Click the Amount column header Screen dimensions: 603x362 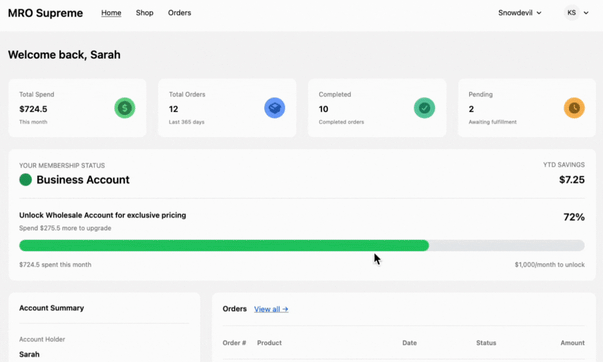[573, 343]
